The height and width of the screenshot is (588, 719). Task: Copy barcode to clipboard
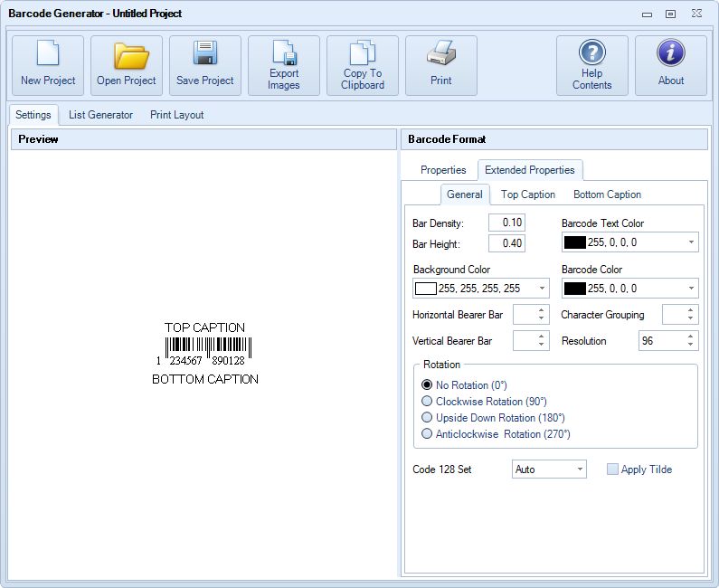point(363,54)
